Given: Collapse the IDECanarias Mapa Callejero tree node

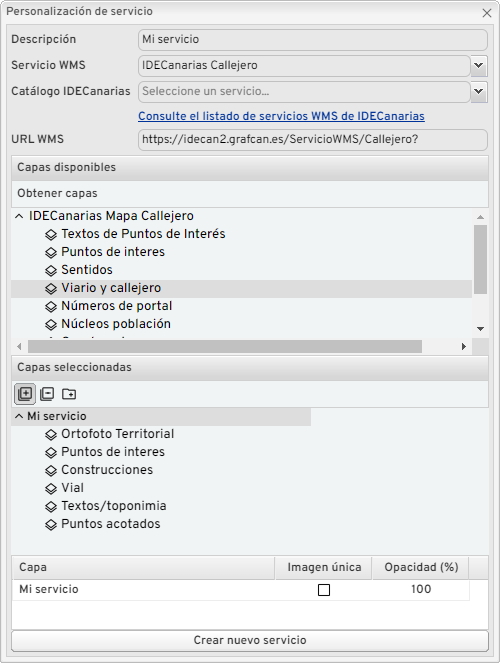Looking at the screenshot, I should 19,216.
